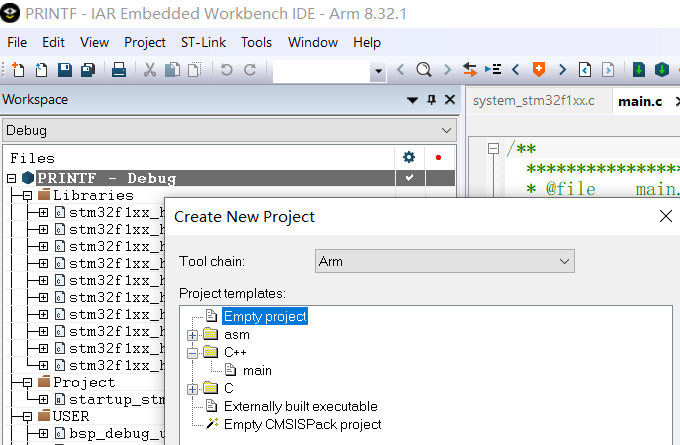Collapse the USER folder
The width and height of the screenshot is (680, 445).
pyautogui.click(x=27, y=417)
